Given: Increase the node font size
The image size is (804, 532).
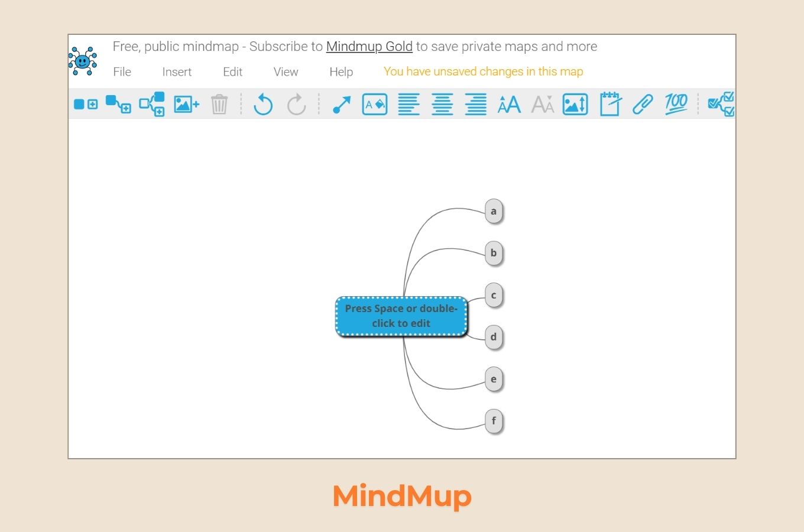Looking at the screenshot, I should click(x=509, y=105).
